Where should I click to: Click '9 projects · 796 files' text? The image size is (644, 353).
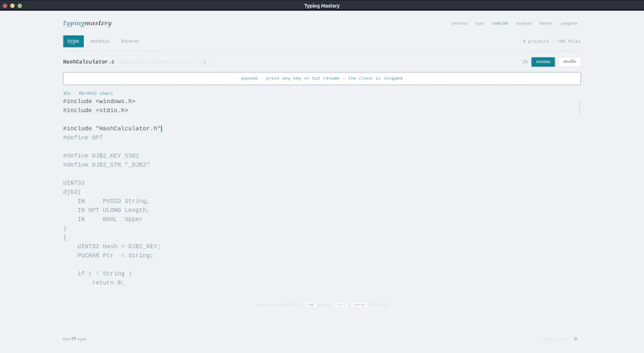551,41
